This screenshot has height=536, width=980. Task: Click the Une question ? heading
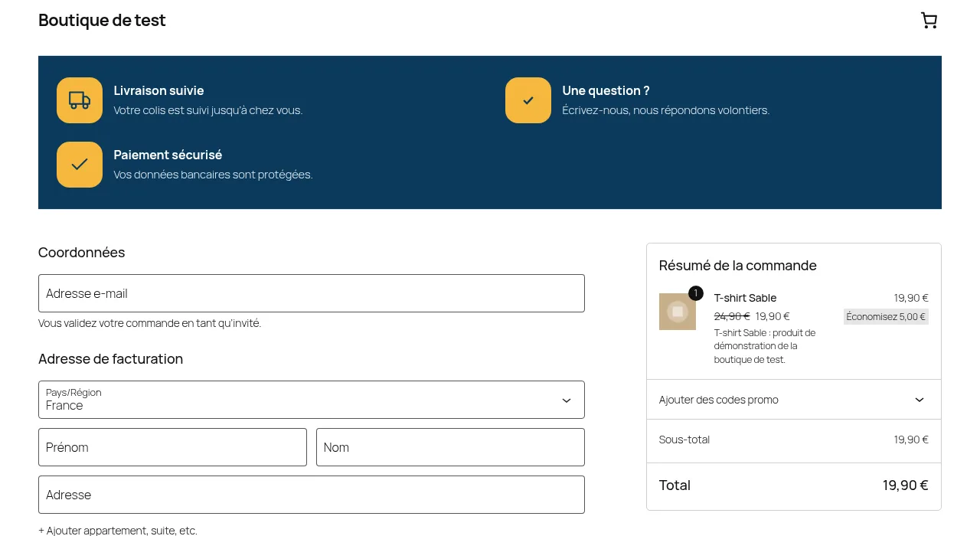point(606,90)
